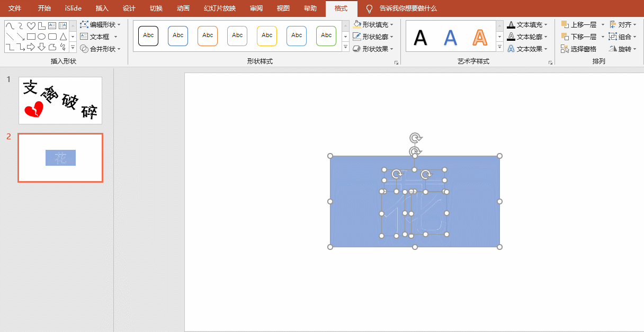
Task: Open Text Outline (文本轮廓) dropdown
Action: [527, 37]
